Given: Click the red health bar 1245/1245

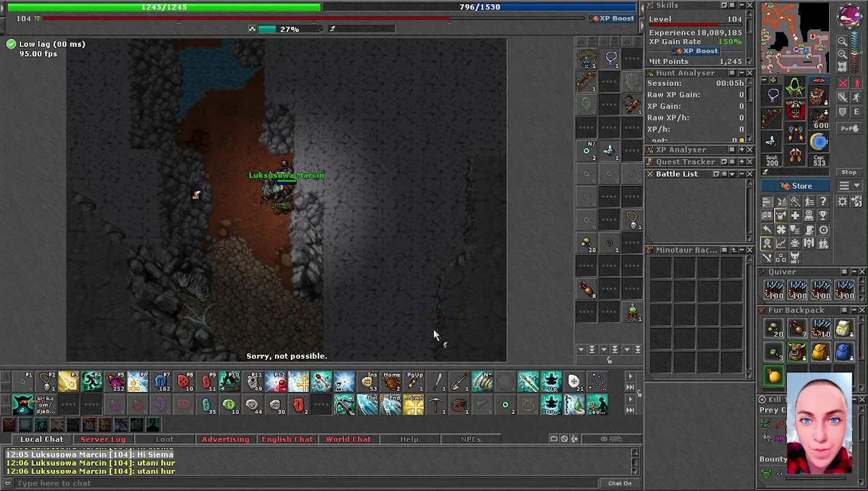Looking at the screenshot, I should click(164, 7).
